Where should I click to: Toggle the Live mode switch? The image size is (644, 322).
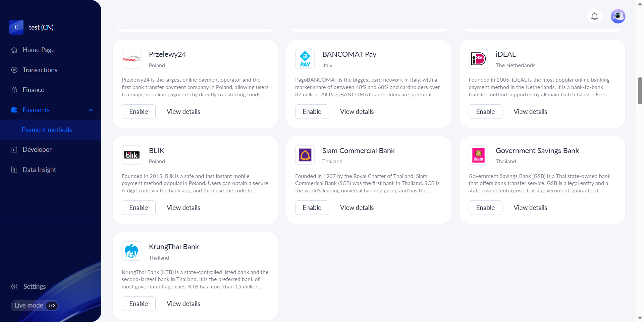click(x=52, y=306)
